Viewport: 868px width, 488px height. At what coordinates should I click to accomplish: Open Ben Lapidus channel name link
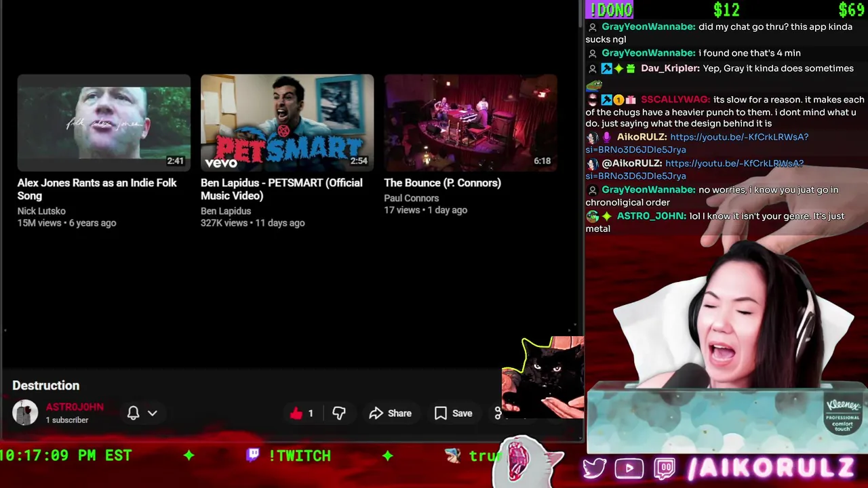pos(226,211)
